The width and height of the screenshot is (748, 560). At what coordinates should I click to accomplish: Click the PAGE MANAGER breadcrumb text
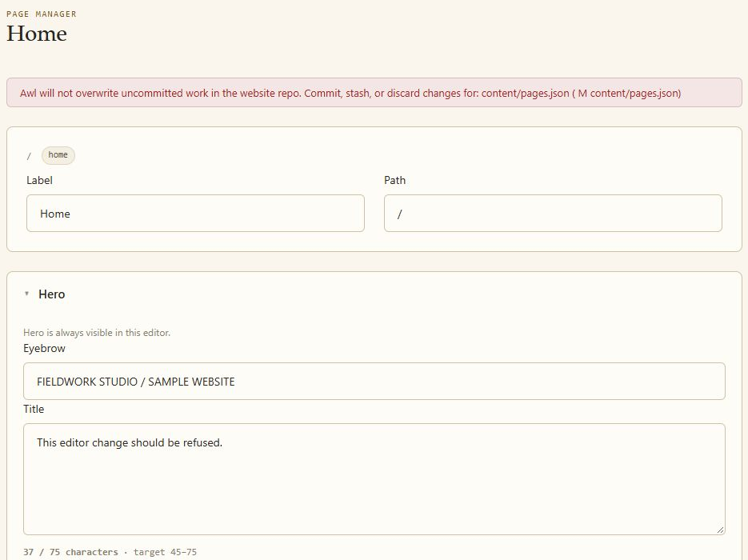tap(42, 14)
